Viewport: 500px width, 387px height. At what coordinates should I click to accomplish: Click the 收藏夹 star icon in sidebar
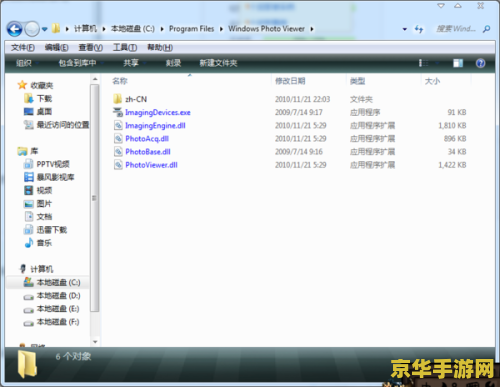tap(22, 85)
